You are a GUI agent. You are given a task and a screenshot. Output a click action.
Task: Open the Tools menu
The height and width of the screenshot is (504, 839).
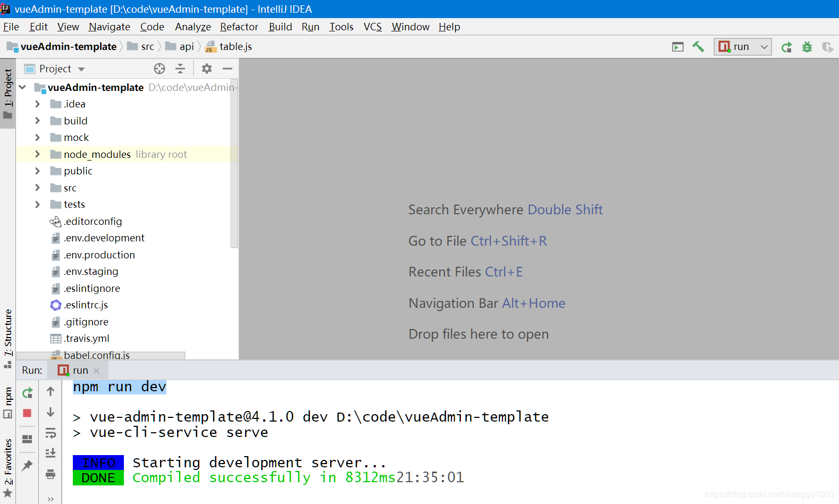(x=341, y=27)
